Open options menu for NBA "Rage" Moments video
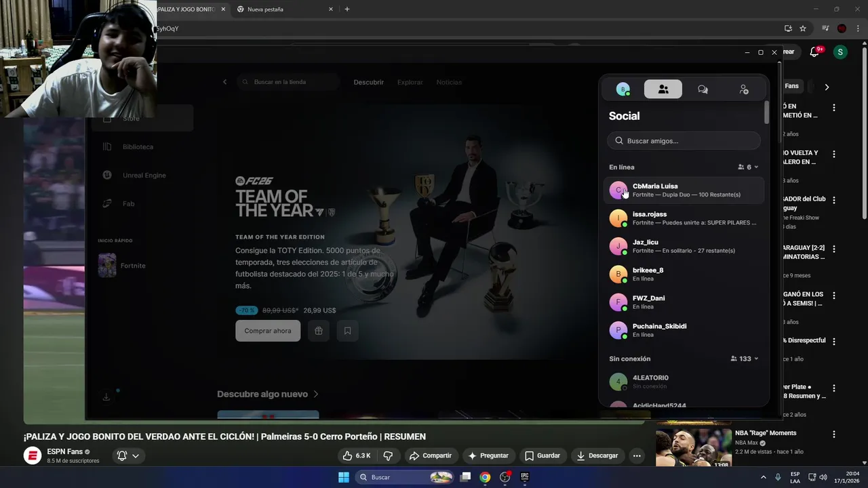 tap(834, 434)
